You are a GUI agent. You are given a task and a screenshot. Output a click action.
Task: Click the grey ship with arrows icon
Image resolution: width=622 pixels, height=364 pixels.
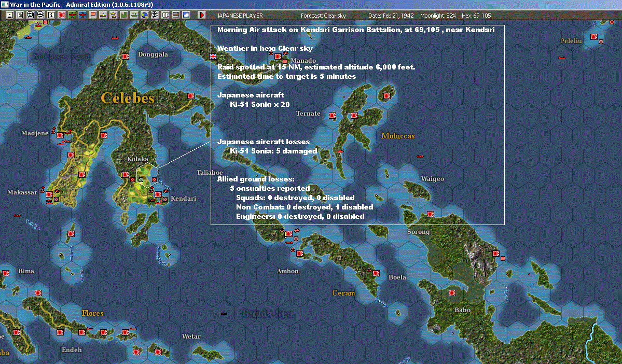[134, 15]
